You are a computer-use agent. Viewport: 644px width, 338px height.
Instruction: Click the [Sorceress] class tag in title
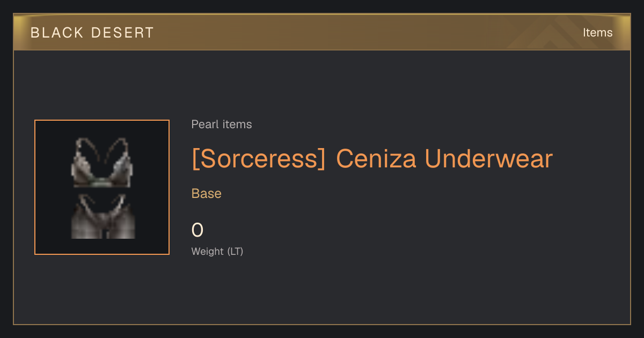[259, 159]
